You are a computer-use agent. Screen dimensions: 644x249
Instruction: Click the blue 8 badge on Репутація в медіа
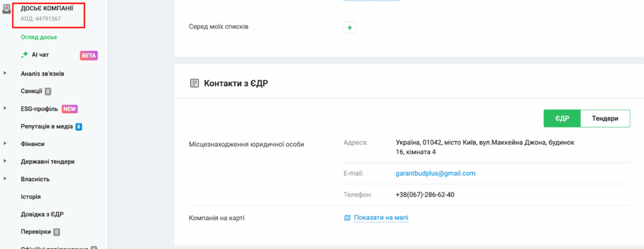[79, 127]
